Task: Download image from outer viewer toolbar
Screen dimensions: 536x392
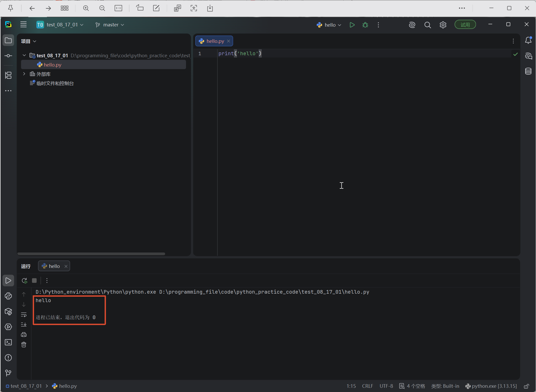Action: pyautogui.click(x=210, y=8)
